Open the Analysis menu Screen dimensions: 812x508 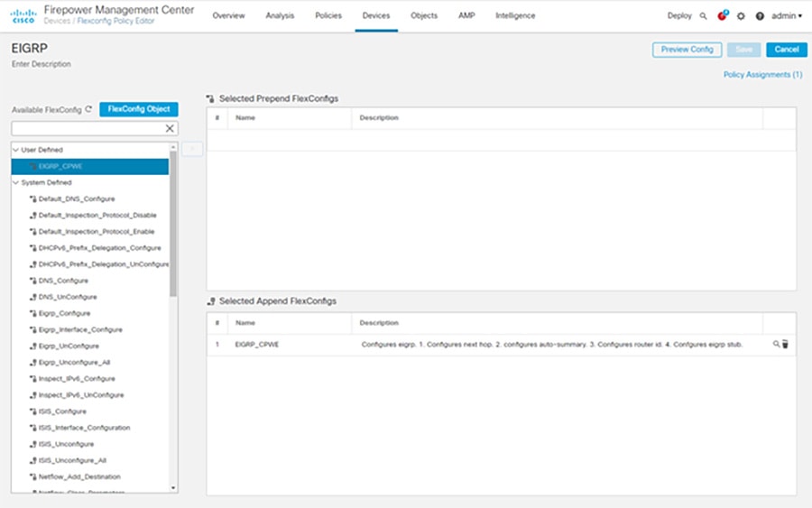(x=280, y=15)
